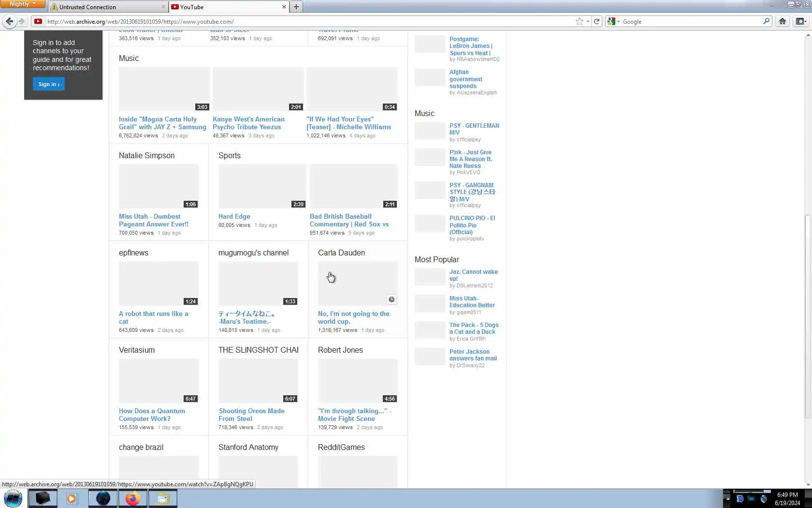Open "No, I'm not going to the world cup." link

coord(354,317)
